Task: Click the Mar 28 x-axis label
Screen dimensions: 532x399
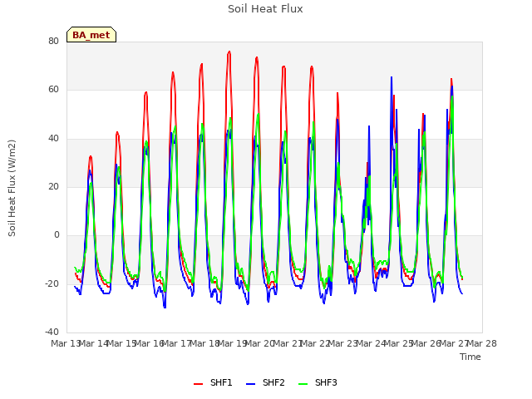Action: (482, 343)
